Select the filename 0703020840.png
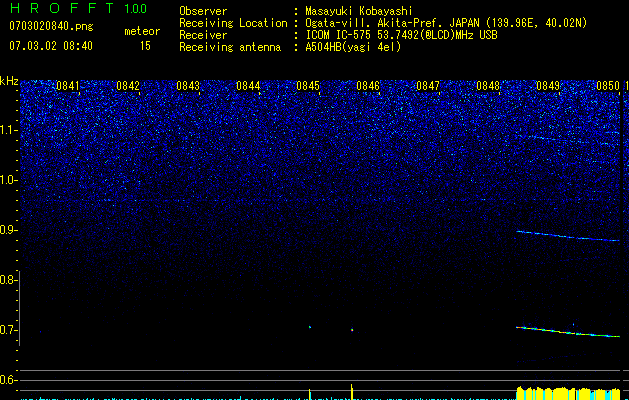Screen dimensions: 629x400 click(x=51, y=26)
